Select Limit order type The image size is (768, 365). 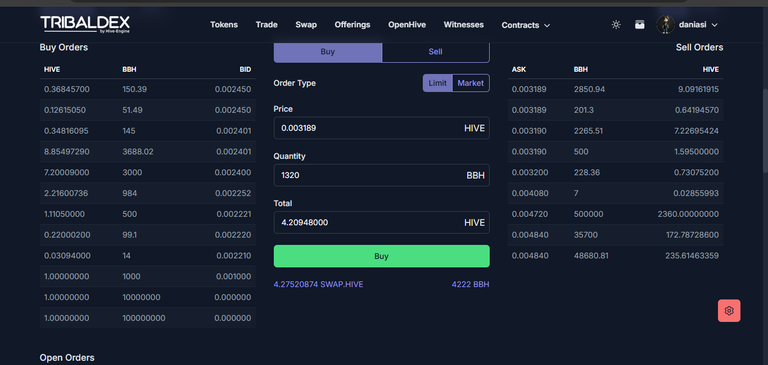point(437,83)
